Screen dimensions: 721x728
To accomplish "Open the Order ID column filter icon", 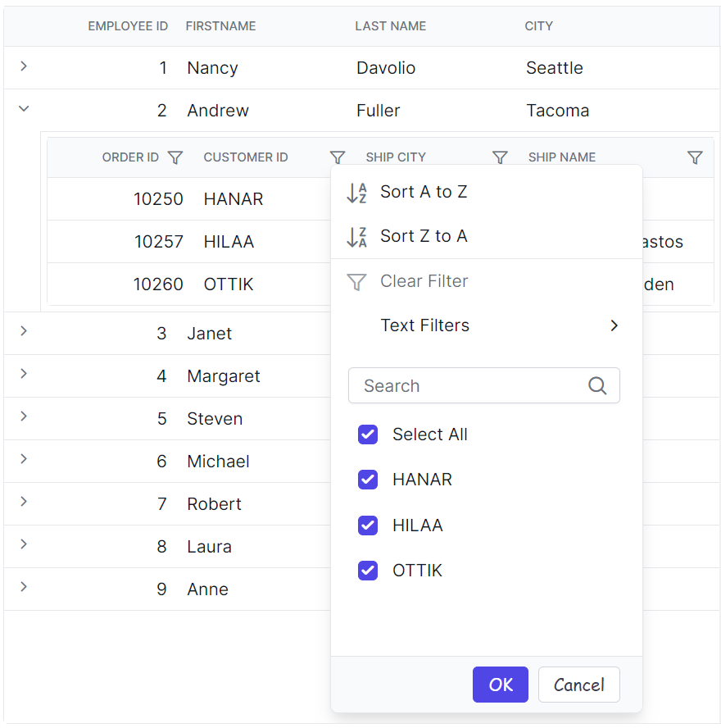I will coord(175,157).
